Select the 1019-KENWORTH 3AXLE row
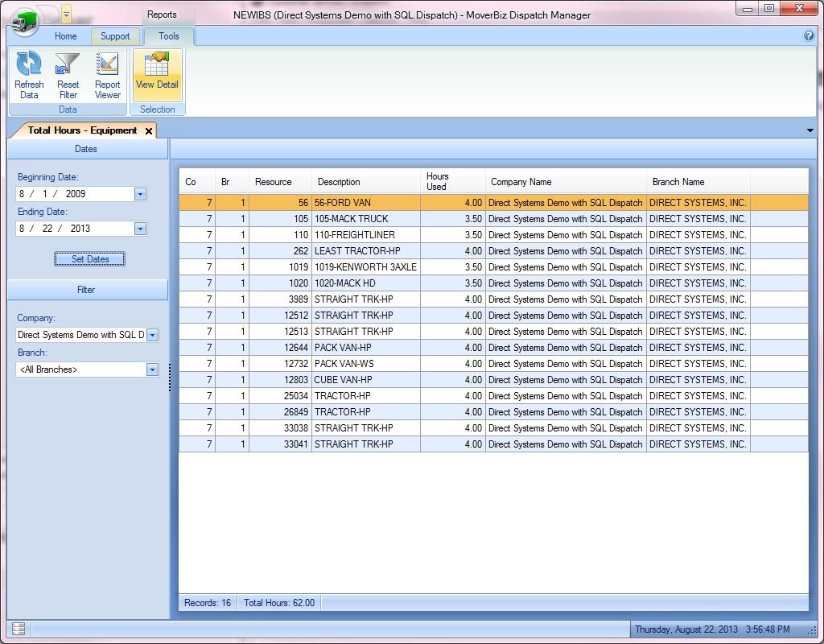824x644 pixels. pos(365,267)
